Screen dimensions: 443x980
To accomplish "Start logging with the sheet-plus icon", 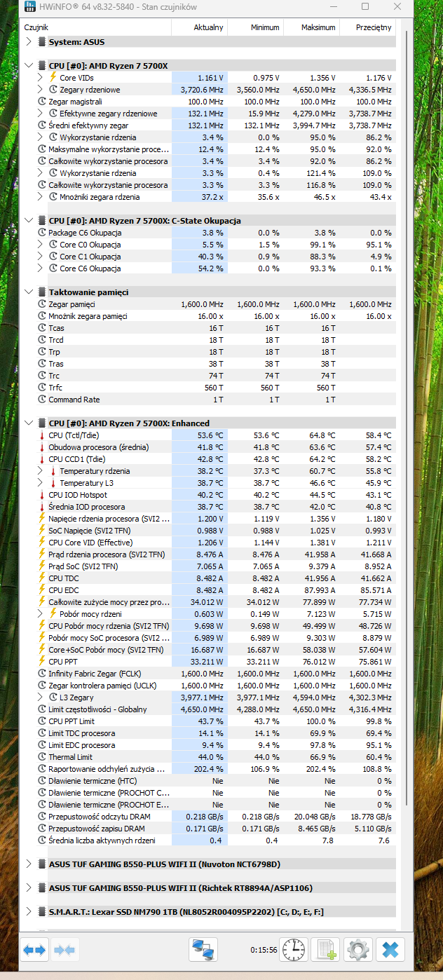I will (x=325, y=950).
